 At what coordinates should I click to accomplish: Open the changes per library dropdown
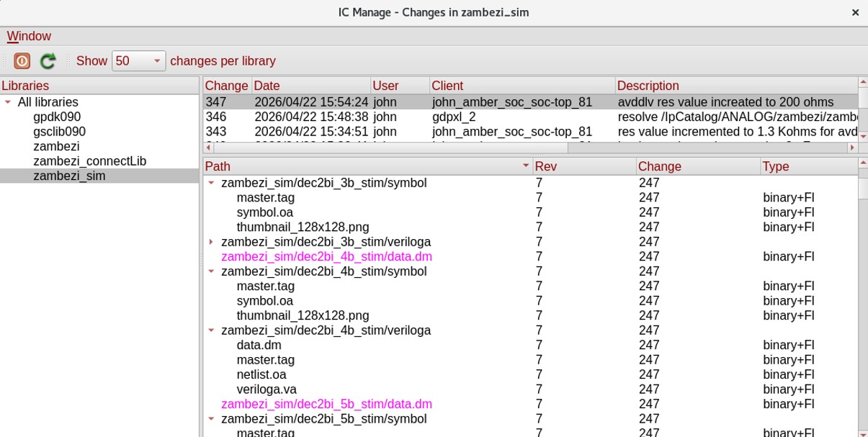pos(138,61)
